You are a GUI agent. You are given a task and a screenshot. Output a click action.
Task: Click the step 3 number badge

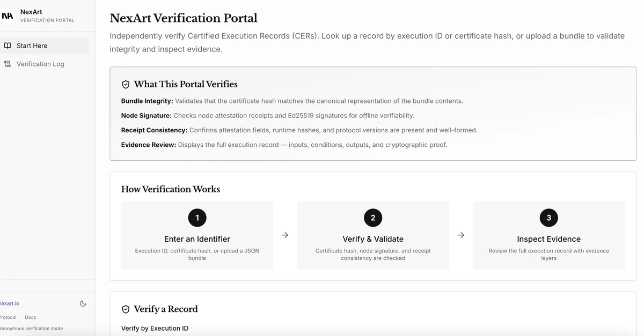click(x=548, y=218)
